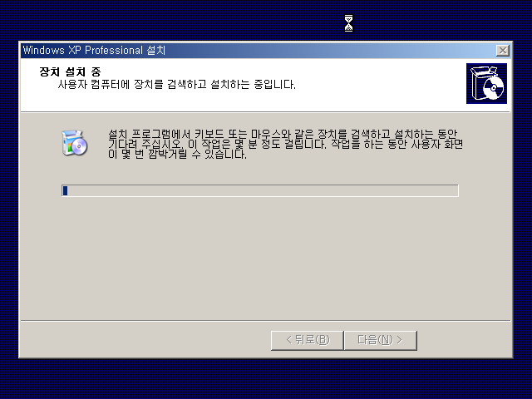Click the empty portion of the progress bar
This screenshot has height=399, width=532.
263,190
